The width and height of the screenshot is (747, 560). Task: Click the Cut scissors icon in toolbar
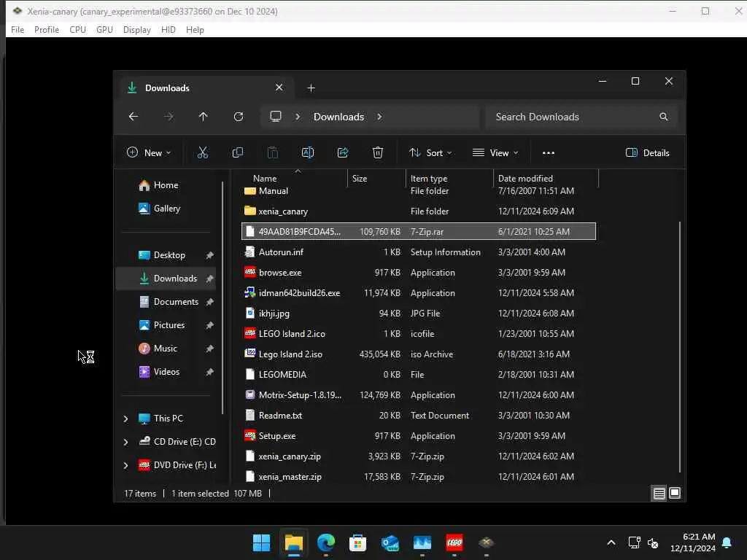[203, 153]
